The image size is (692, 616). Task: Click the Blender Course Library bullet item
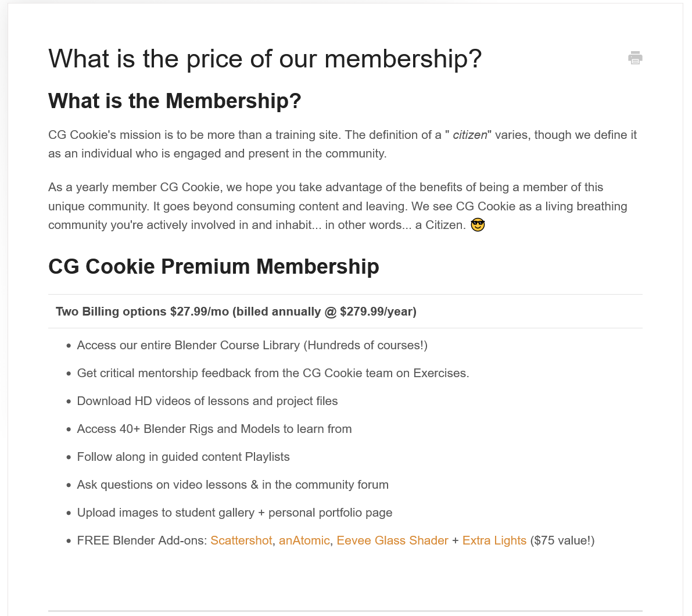pyautogui.click(x=252, y=345)
